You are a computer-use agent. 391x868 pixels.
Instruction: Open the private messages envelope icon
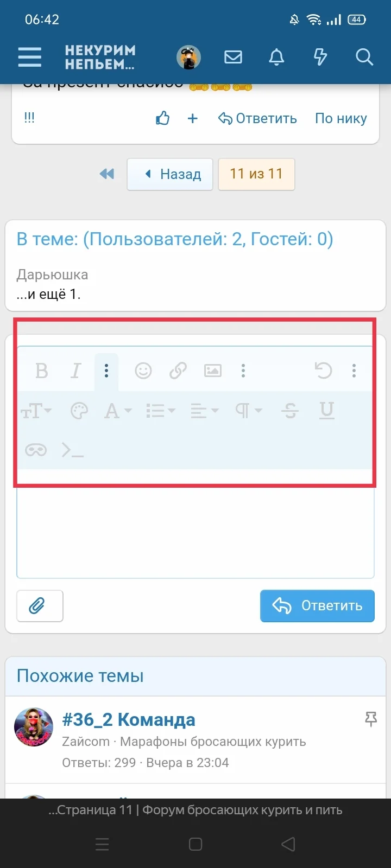point(233,57)
